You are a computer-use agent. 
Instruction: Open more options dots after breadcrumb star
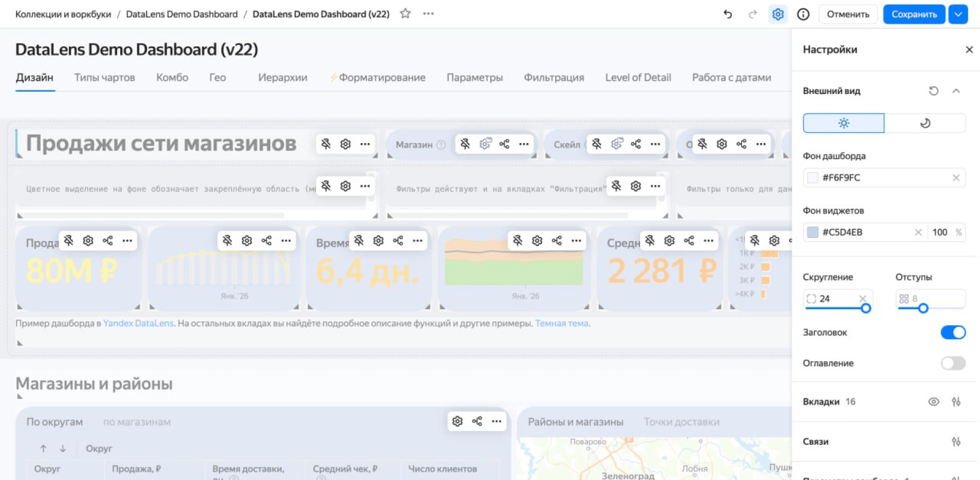[428, 14]
